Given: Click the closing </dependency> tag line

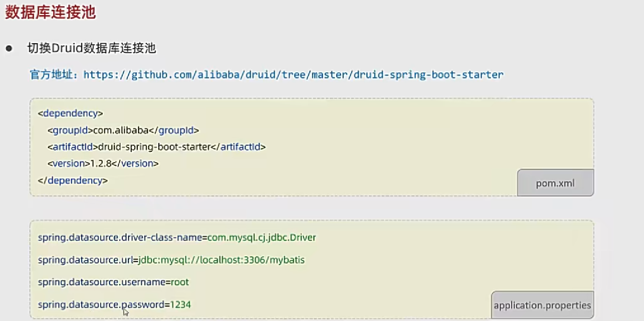Looking at the screenshot, I should tap(73, 180).
